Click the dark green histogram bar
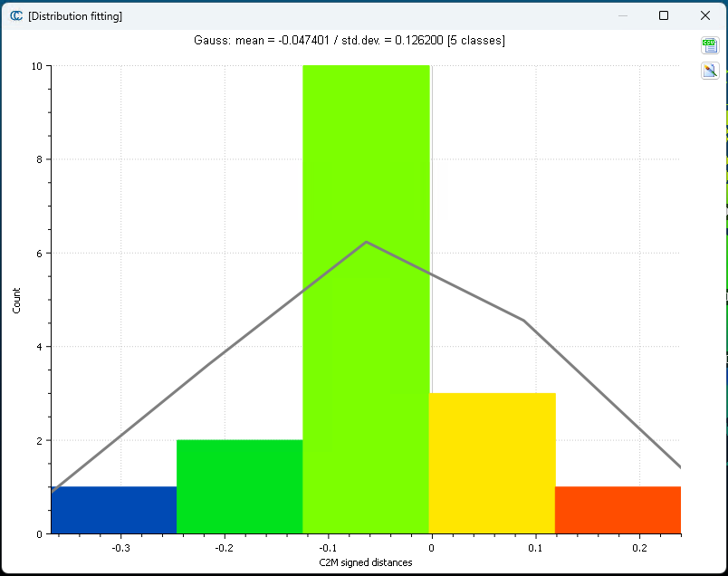Viewport: 728px width, 576px height. (240, 486)
